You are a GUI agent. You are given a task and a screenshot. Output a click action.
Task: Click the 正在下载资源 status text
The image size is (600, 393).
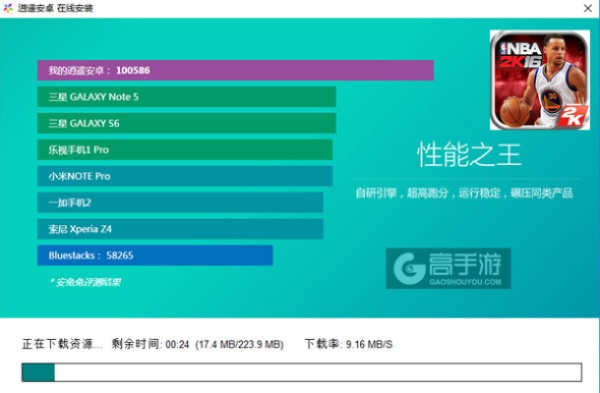[x=62, y=344]
